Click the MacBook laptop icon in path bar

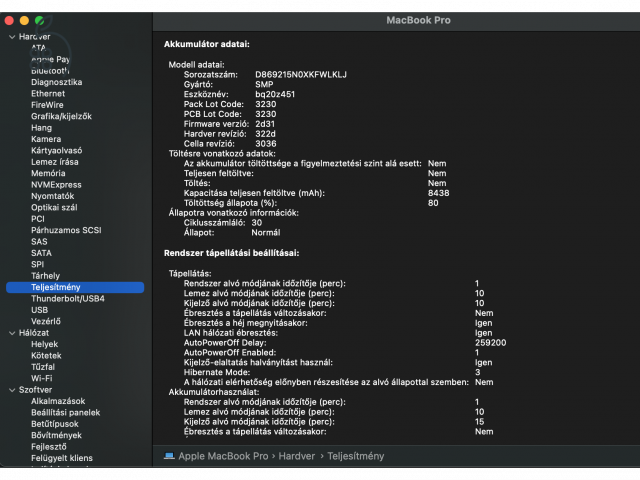pos(169,456)
